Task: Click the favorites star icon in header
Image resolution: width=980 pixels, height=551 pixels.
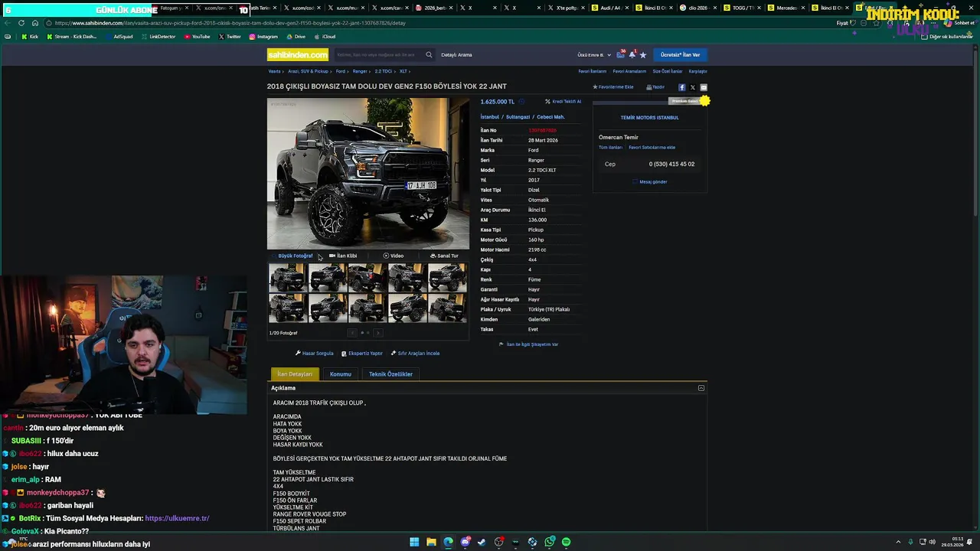Action: 643,54
